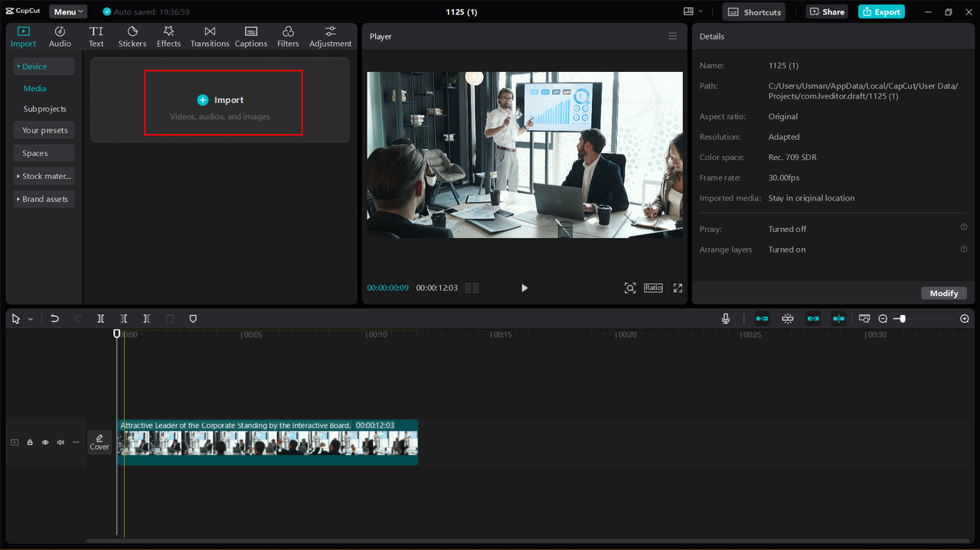Click the Modify button in Details

(944, 293)
